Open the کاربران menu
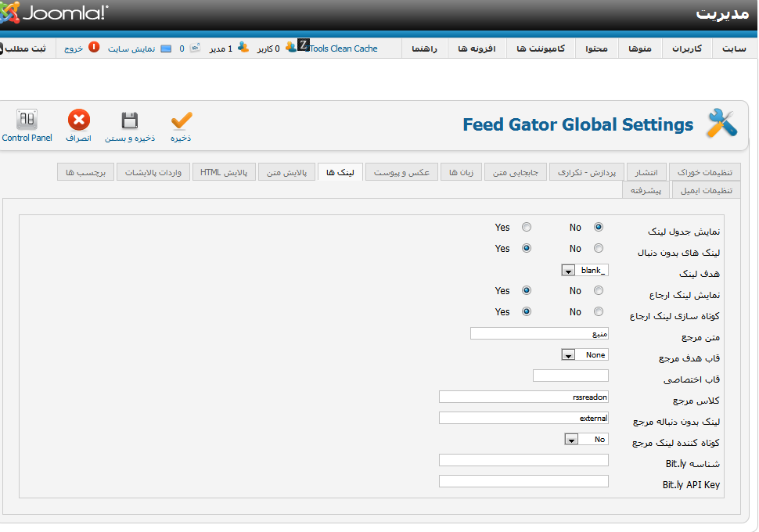Image resolution: width=759 pixels, height=532 pixels. (687, 49)
